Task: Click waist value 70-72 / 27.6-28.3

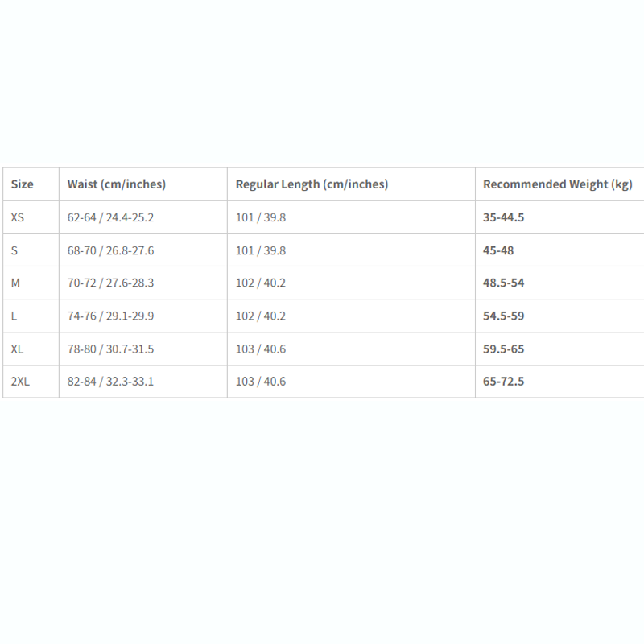Action: [x=110, y=283]
